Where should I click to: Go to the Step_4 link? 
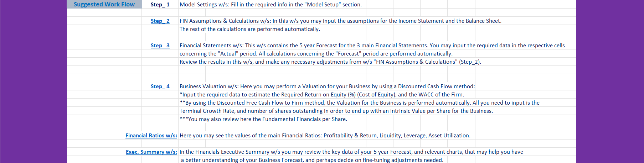tap(160, 86)
